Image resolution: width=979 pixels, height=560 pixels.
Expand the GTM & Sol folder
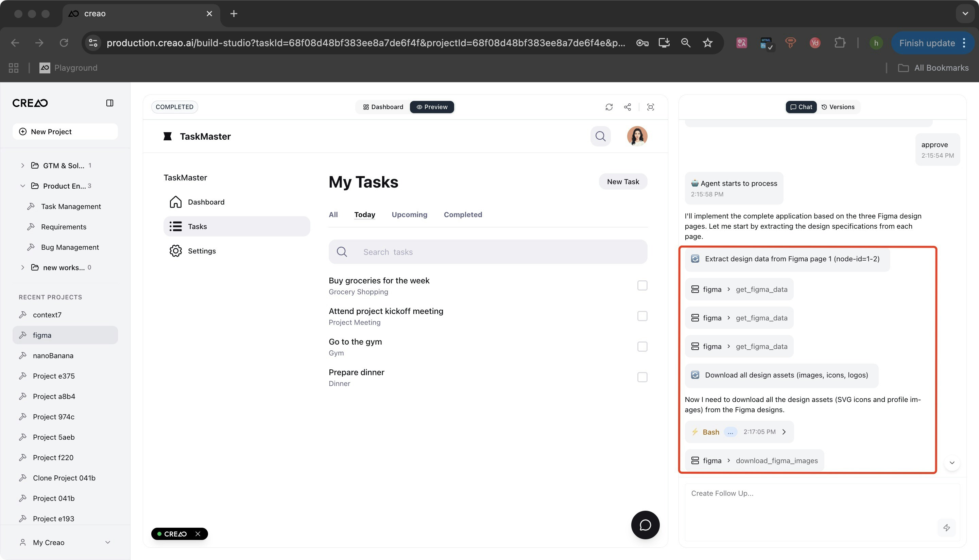[22, 165]
